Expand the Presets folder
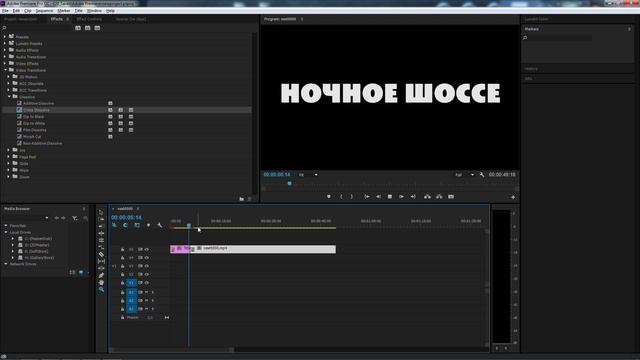 point(5,37)
